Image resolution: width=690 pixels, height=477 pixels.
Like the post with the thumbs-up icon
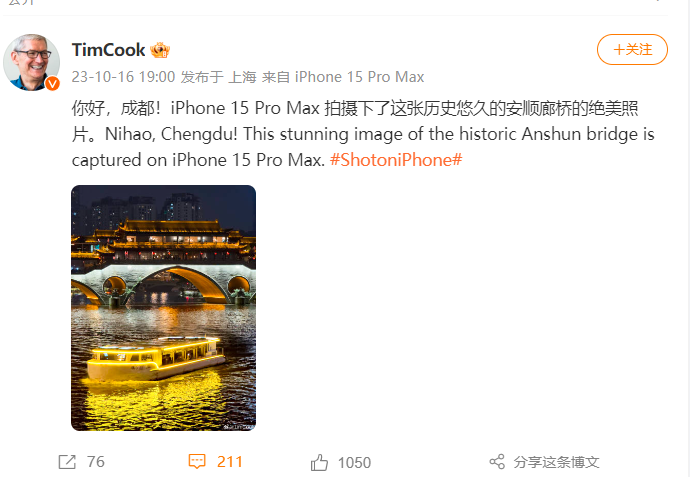pos(319,462)
